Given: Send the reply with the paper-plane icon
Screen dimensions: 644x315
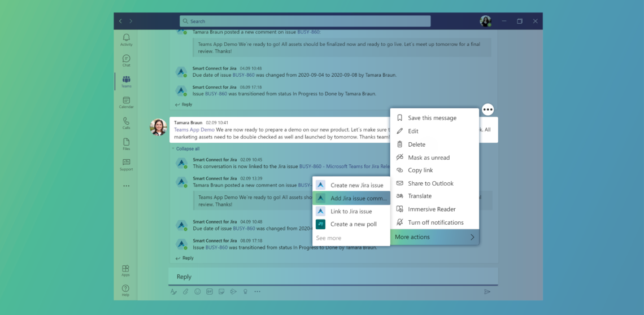Looking at the screenshot, I should (487, 291).
